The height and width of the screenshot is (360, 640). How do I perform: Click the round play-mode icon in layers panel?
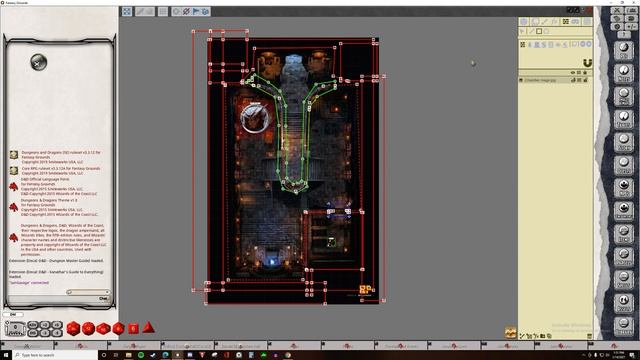point(524,21)
